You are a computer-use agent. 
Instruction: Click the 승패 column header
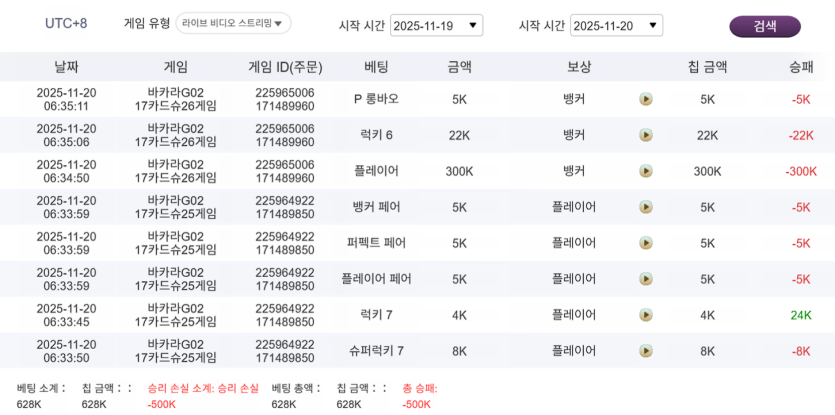point(801,67)
